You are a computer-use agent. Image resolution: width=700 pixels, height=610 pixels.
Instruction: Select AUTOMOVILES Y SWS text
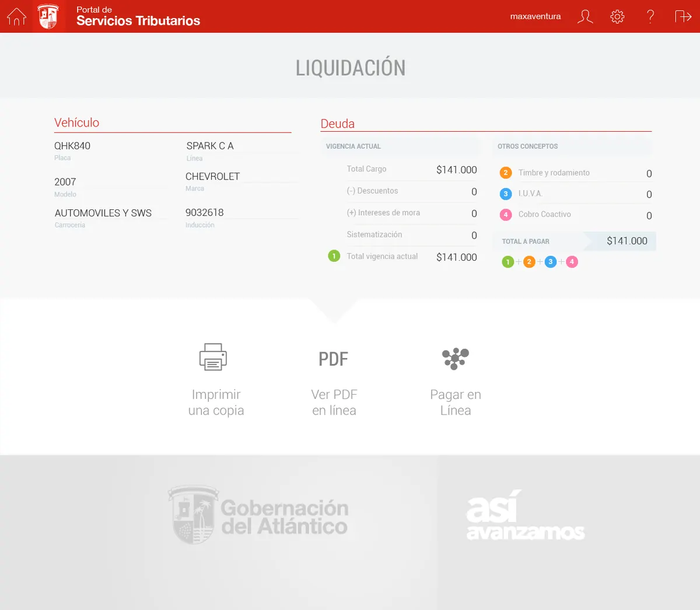pos(103,213)
